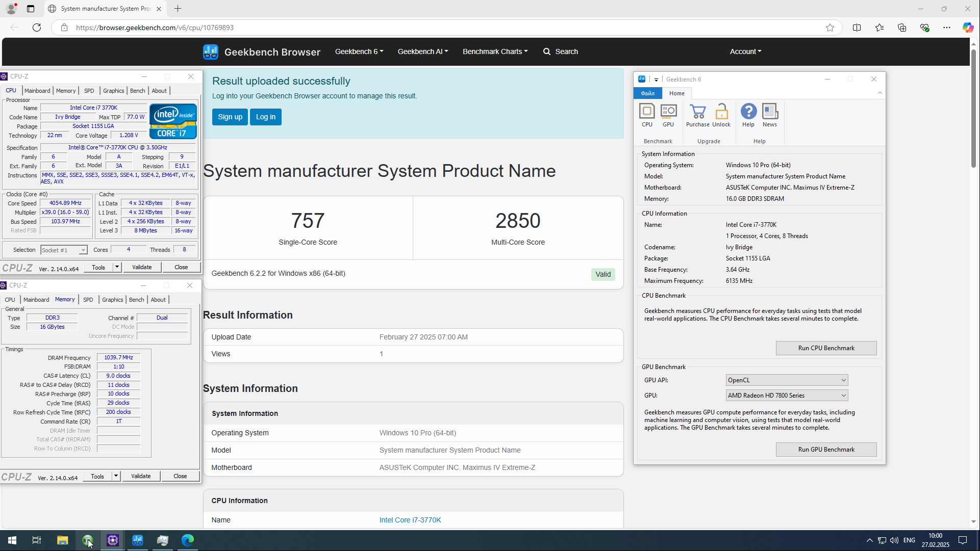Open Socket #1 selection dropdown in CPU-Z
Image resolution: width=980 pixels, height=551 pixels.
[x=64, y=250]
